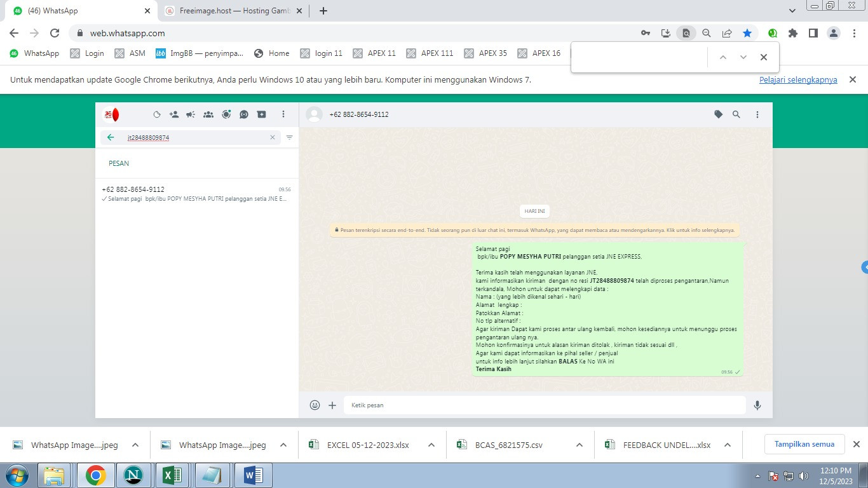
Task: Open the WhatsApp profile avatar
Action: click(111, 115)
